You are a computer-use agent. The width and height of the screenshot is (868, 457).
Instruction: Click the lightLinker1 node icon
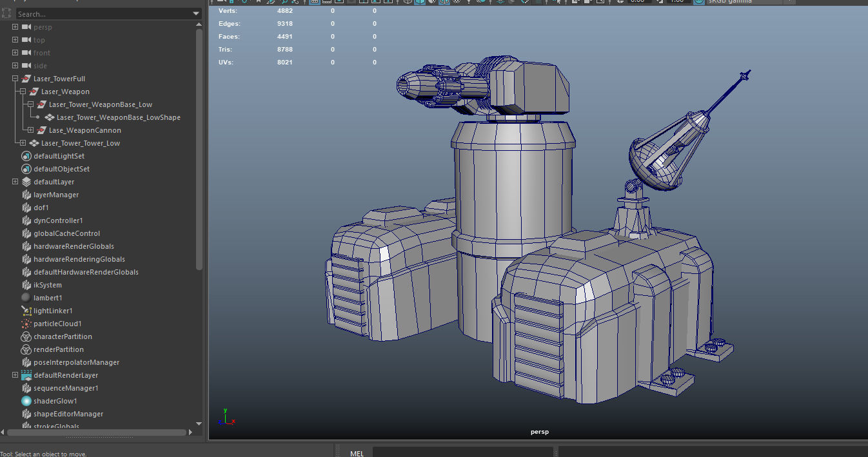click(26, 311)
